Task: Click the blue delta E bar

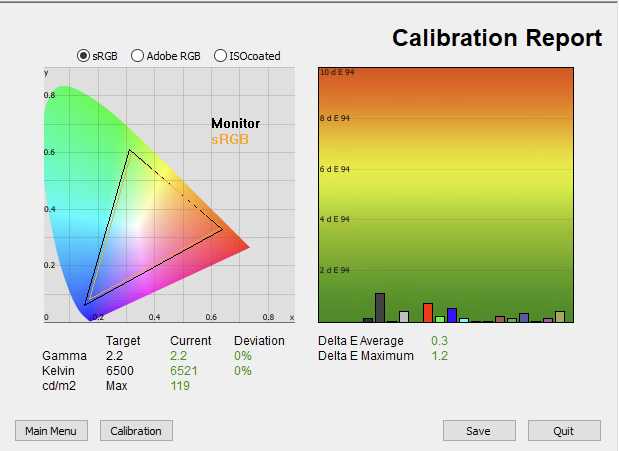Action: [452, 315]
